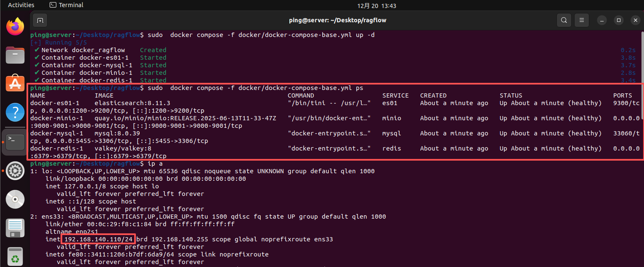The height and width of the screenshot is (267, 644).
Task: Open the Activities overview
Action: pos(21,5)
